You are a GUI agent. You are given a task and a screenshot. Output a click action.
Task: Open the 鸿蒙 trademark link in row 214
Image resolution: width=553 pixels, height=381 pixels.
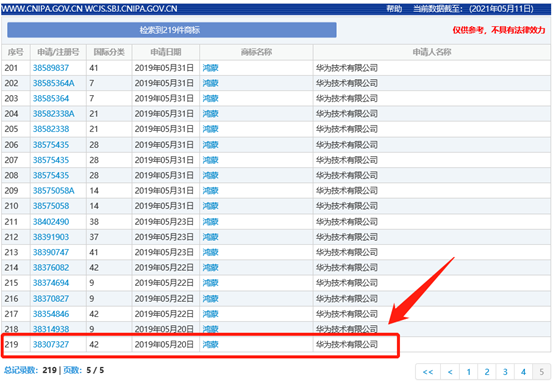tap(211, 268)
